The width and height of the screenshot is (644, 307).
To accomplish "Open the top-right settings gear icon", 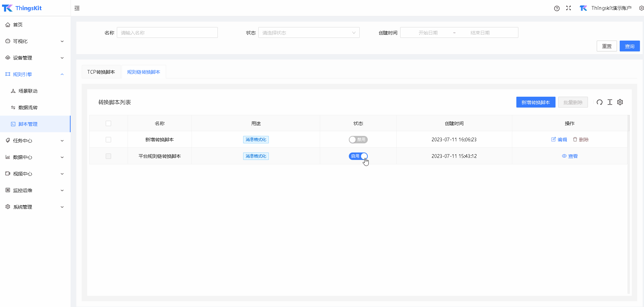I will 641,8.
